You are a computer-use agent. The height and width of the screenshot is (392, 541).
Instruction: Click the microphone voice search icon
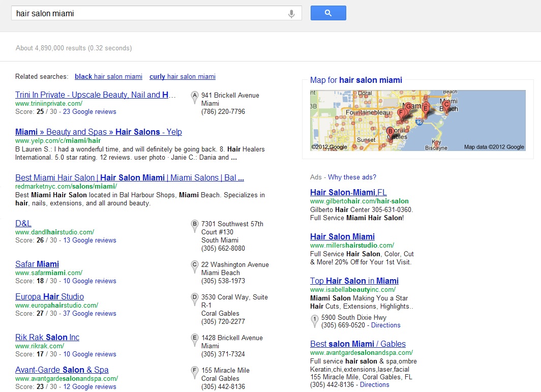291,14
